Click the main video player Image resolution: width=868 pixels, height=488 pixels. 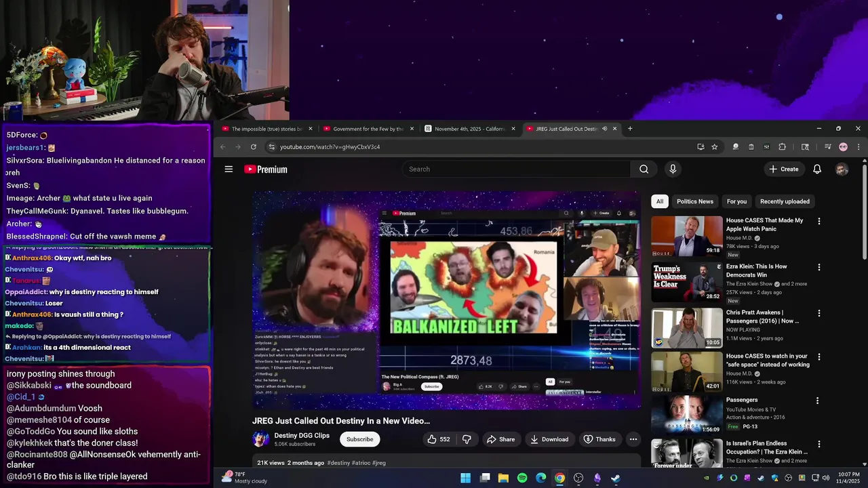click(447, 300)
